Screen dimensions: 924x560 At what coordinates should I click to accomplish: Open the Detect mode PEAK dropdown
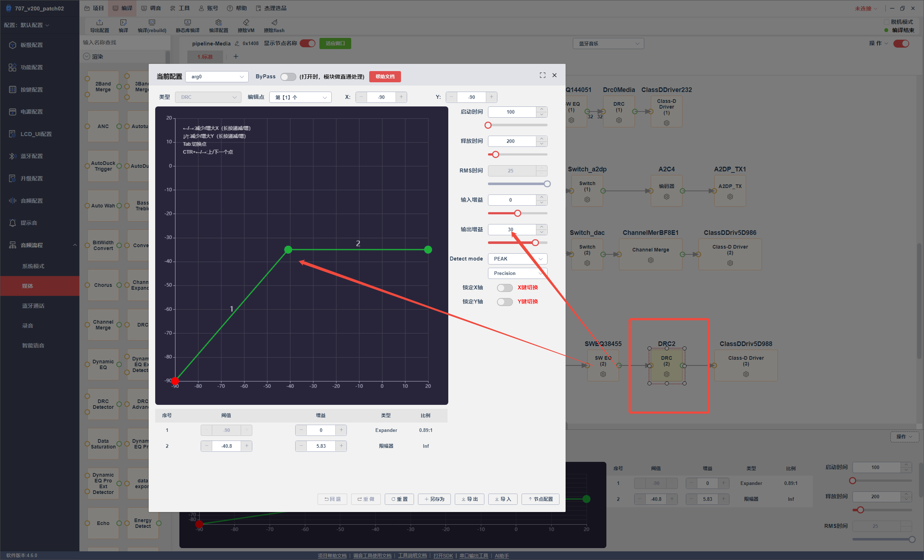(x=518, y=259)
